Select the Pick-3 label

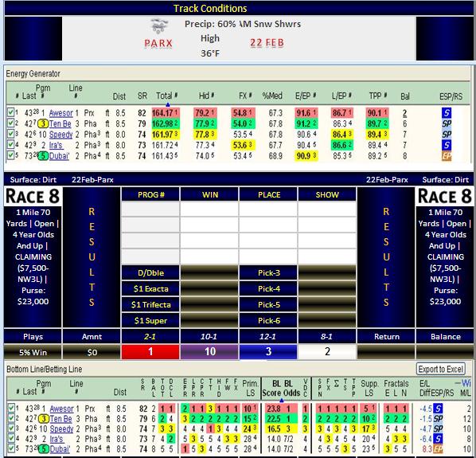pos(269,272)
